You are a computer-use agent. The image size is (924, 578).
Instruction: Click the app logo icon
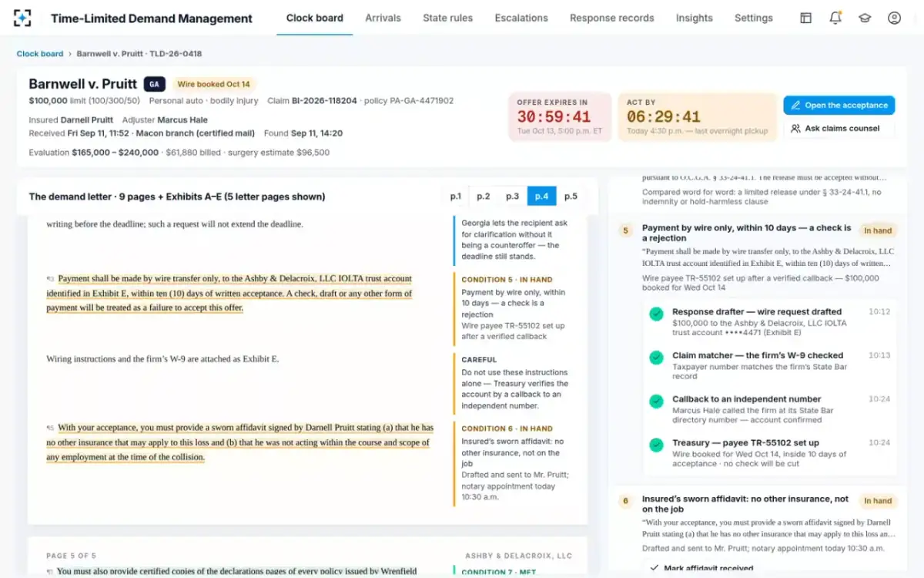coord(23,18)
